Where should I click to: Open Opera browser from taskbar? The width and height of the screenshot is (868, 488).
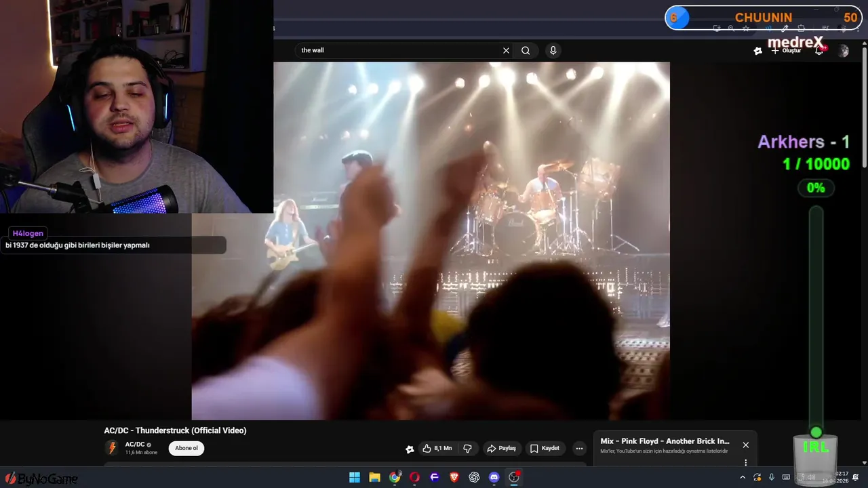[414, 477]
